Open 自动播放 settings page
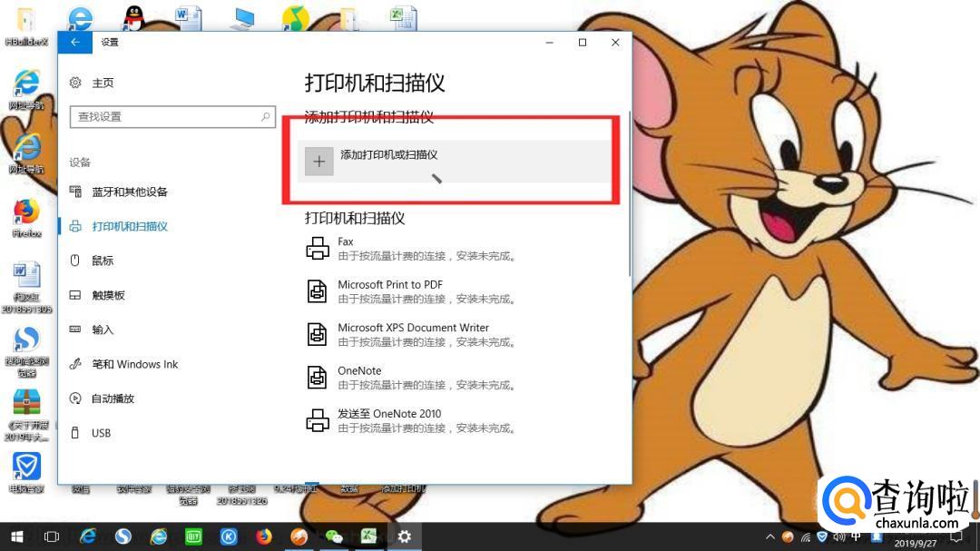The image size is (980, 551). click(x=113, y=399)
